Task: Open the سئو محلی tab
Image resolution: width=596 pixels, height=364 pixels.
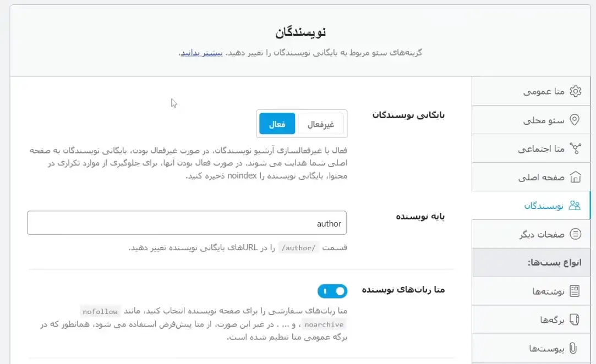Action: point(531,120)
